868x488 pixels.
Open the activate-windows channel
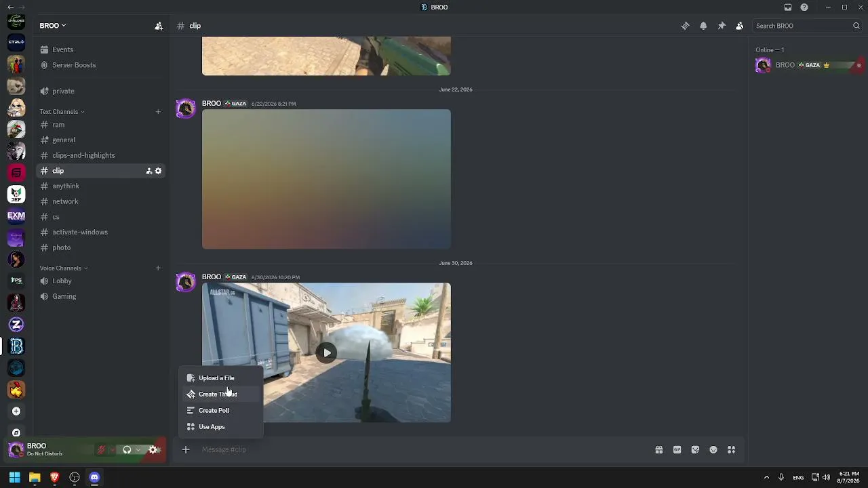click(100, 232)
